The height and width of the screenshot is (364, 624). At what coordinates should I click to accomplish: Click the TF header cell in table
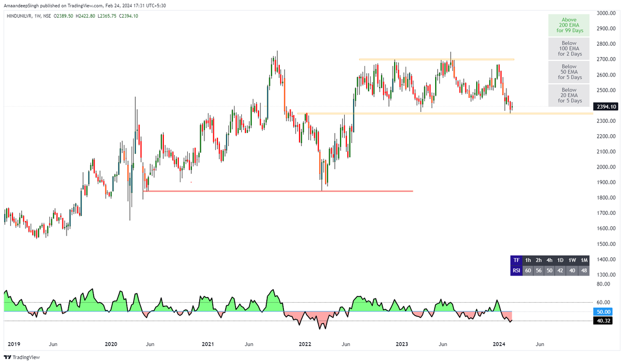pyautogui.click(x=516, y=260)
